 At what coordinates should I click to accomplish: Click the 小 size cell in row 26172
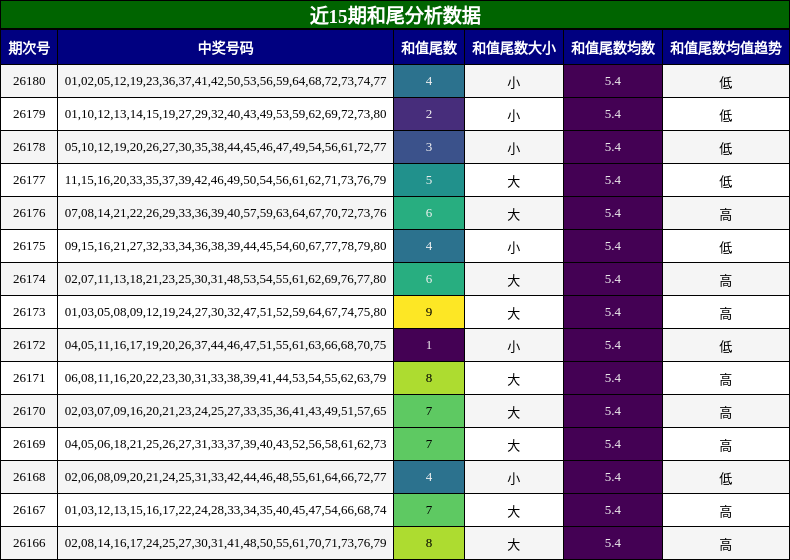point(514,345)
